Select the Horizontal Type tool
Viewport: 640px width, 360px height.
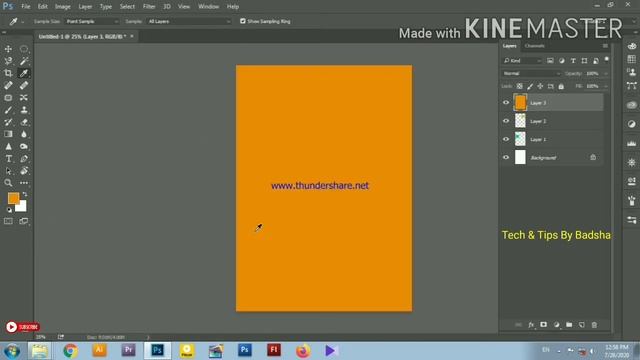[x=8, y=159]
